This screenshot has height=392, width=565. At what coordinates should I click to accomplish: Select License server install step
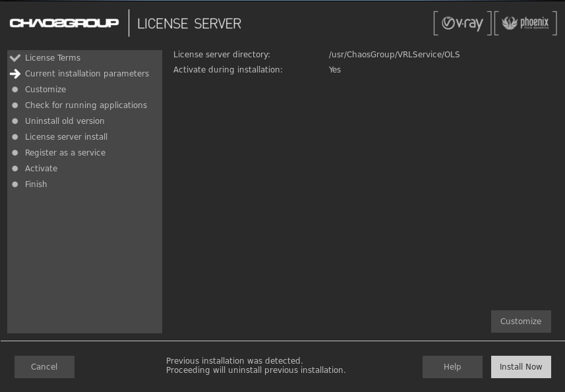click(x=66, y=137)
